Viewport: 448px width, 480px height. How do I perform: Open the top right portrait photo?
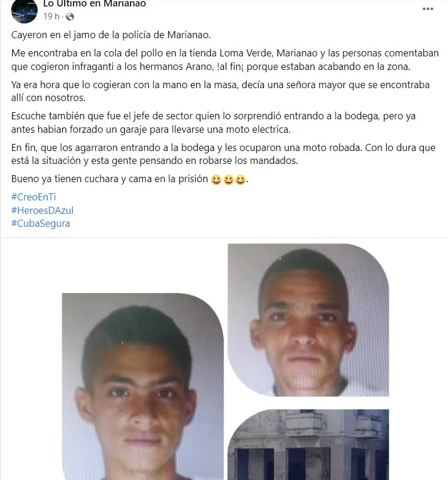[x=308, y=320]
